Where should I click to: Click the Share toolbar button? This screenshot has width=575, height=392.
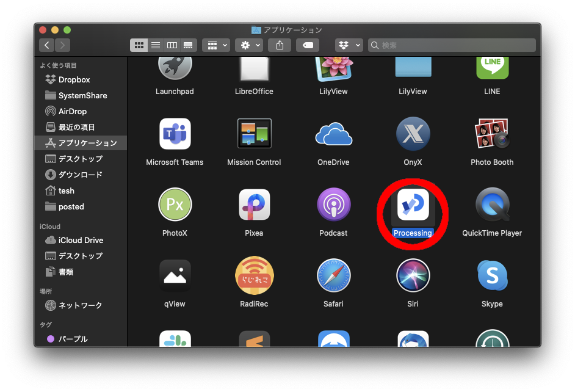point(280,45)
